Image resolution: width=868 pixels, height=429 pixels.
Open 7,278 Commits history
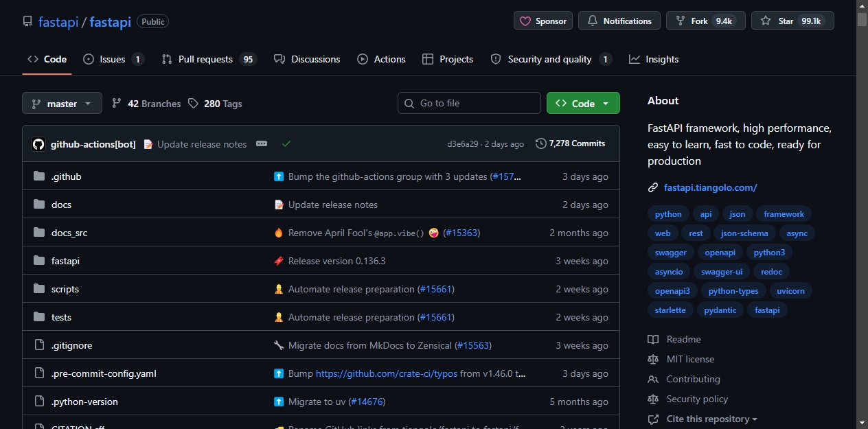tap(571, 143)
